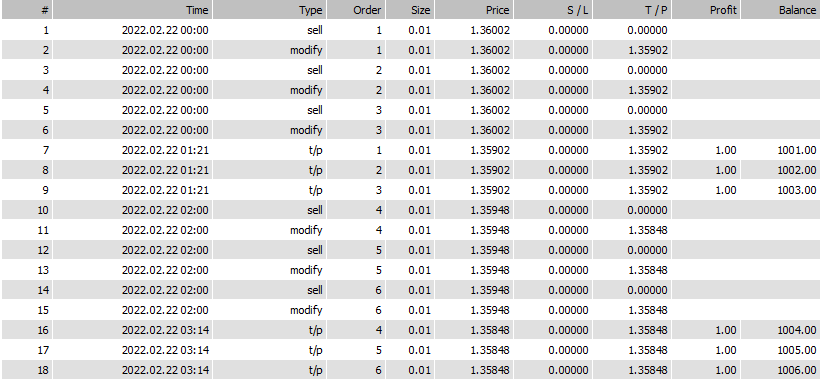Click row number 17 in # column
Image resolution: width=822 pixels, height=379 pixels.
point(43,350)
